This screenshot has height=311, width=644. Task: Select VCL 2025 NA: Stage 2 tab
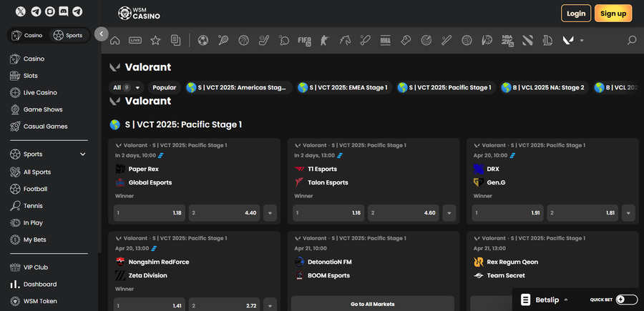pos(545,87)
